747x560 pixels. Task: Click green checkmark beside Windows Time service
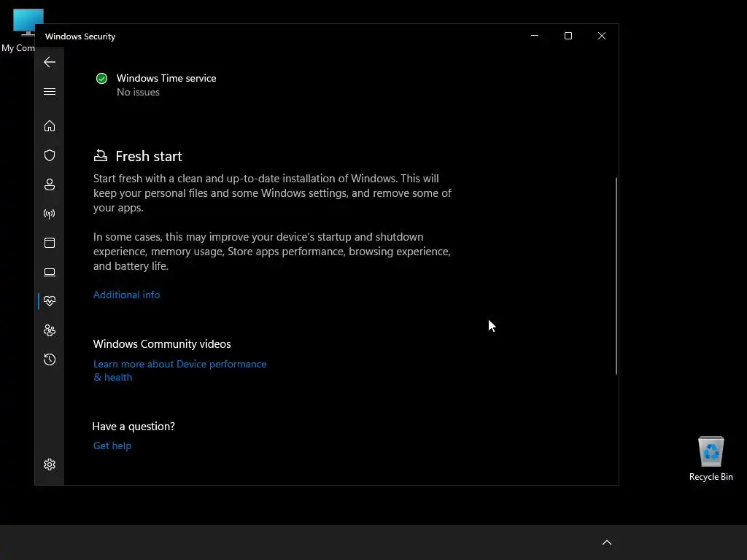(101, 79)
